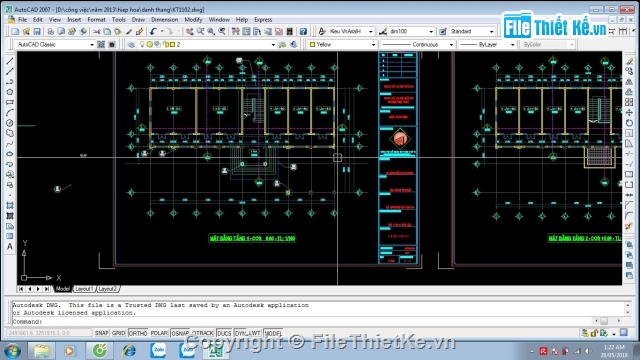Select the Hatch tool
640x360 pixels.
(10, 205)
